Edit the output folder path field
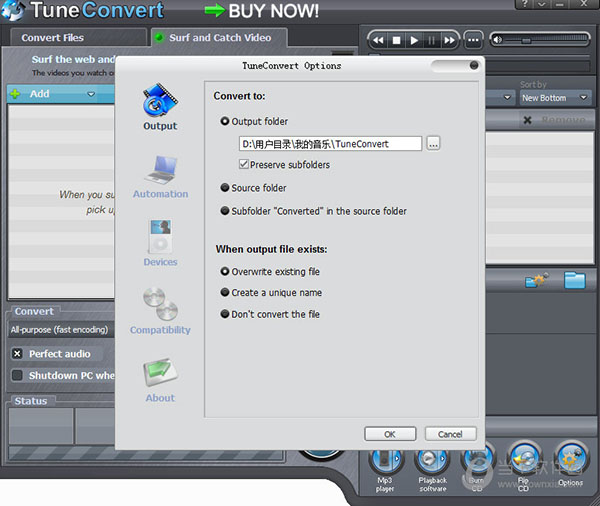The image size is (600, 506). pos(330,144)
